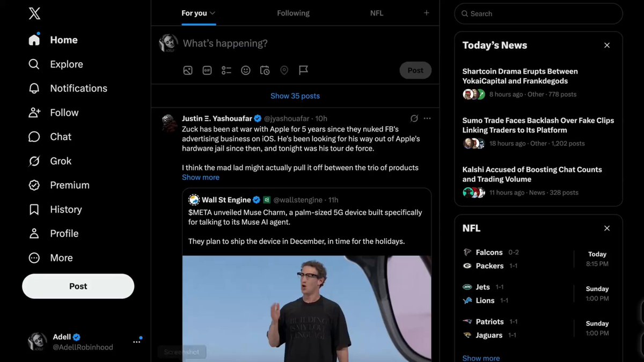Open the emoji picker in composer

(246, 70)
